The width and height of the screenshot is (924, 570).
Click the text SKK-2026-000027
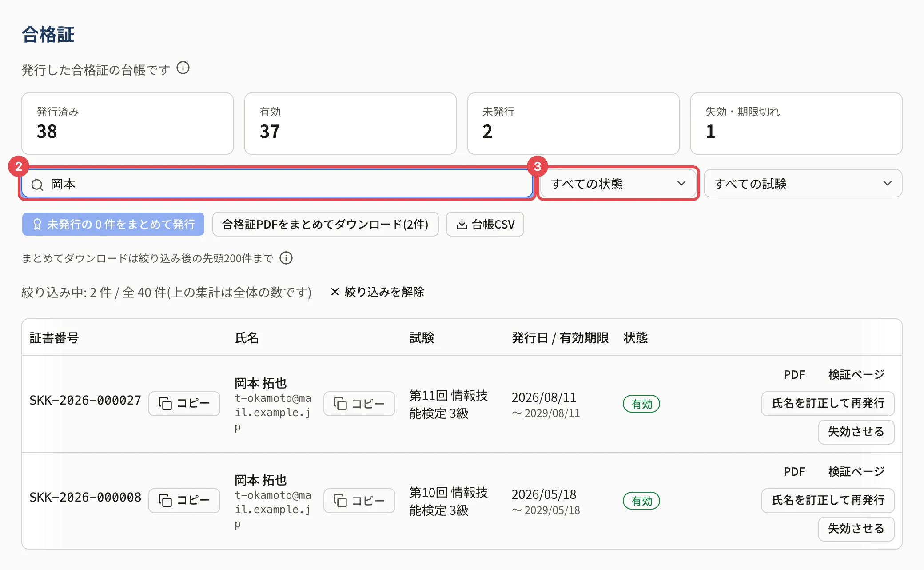point(85,400)
